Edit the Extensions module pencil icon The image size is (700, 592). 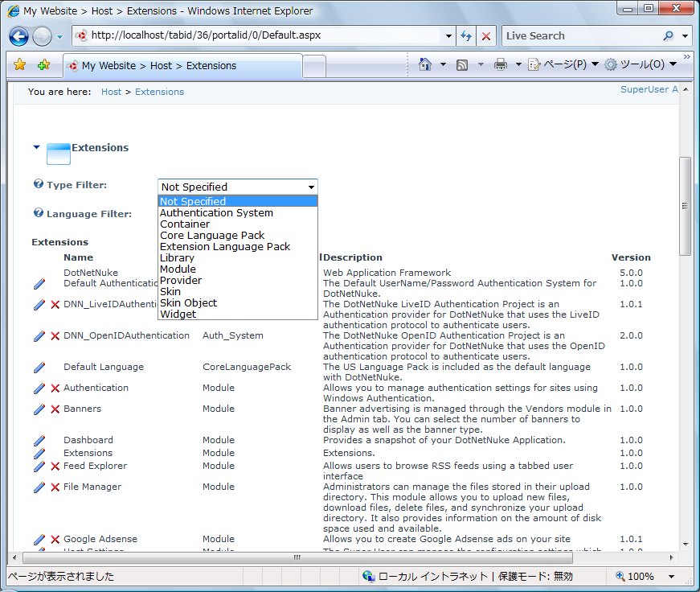(x=39, y=454)
